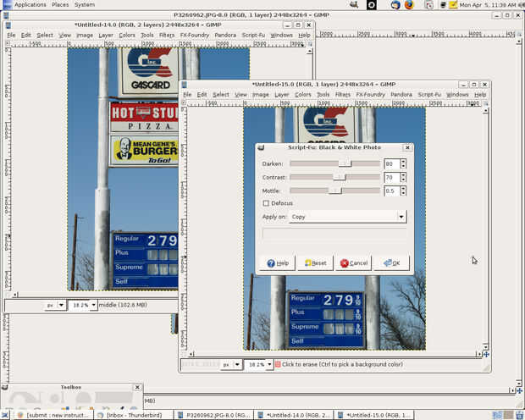The height and width of the screenshot is (420, 525).
Task: Switch to Untitled-14.0 taskbar item
Action: (294, 415)
